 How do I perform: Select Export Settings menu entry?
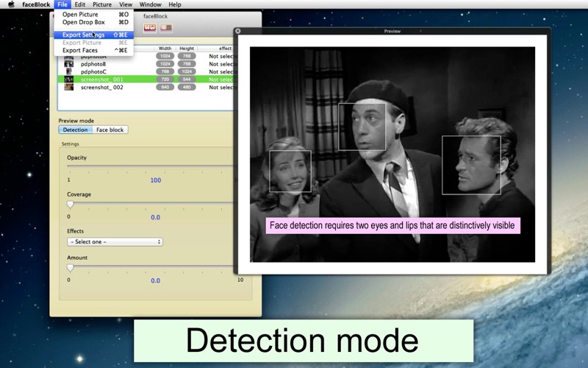[94, 35]
